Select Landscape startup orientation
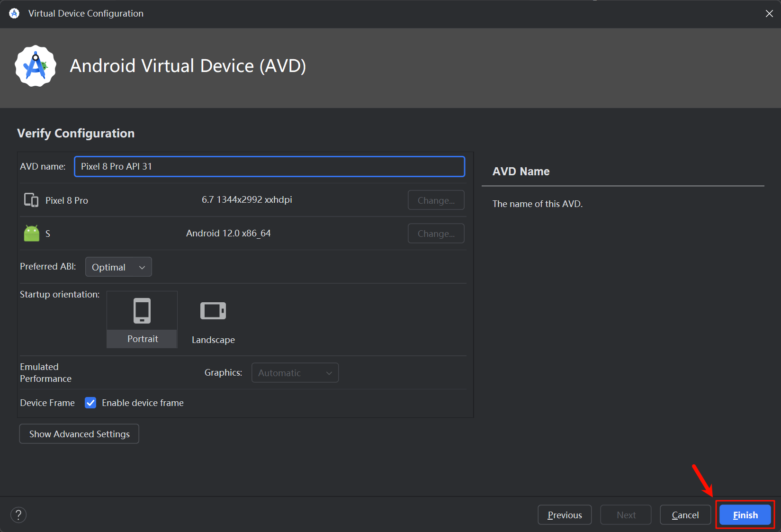The height and width of the screenshot is (532, 781). pyautogui.click(x=213, y=320)
